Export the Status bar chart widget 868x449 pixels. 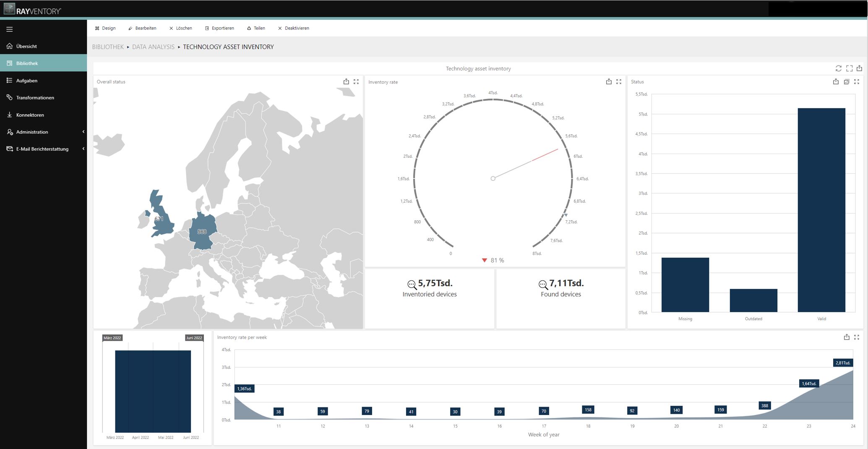(x=836, y=82)
